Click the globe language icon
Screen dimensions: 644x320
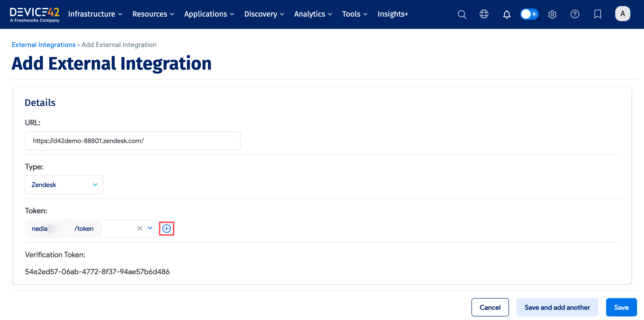coord(484,14)
